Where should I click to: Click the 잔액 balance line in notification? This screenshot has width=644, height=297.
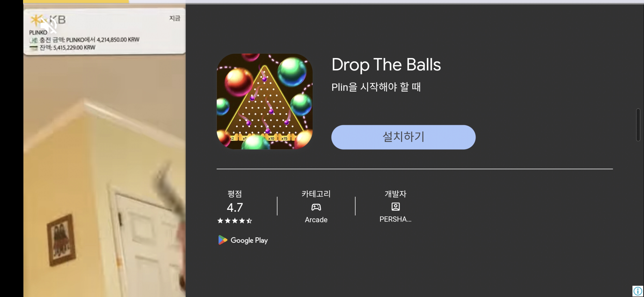67,47
